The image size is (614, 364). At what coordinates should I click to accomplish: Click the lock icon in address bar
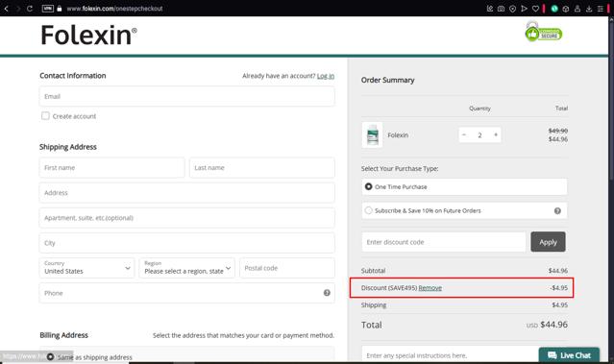[60, 9]
